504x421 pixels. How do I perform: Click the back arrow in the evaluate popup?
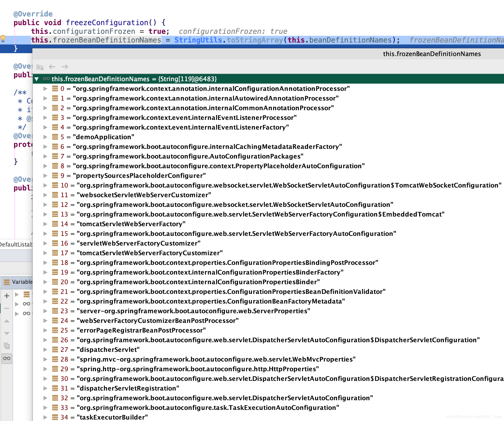coord(52,67)
